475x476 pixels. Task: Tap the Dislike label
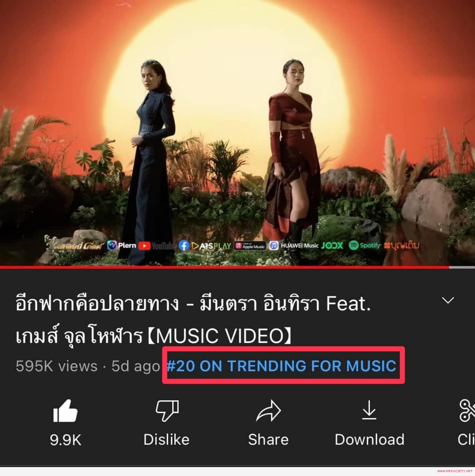point(167,440)
